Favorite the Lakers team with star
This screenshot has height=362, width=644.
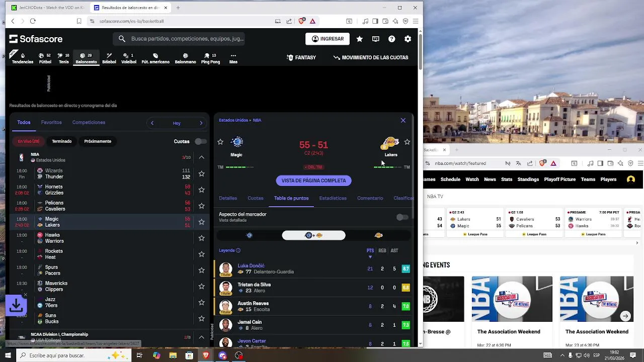click(407, 142)
